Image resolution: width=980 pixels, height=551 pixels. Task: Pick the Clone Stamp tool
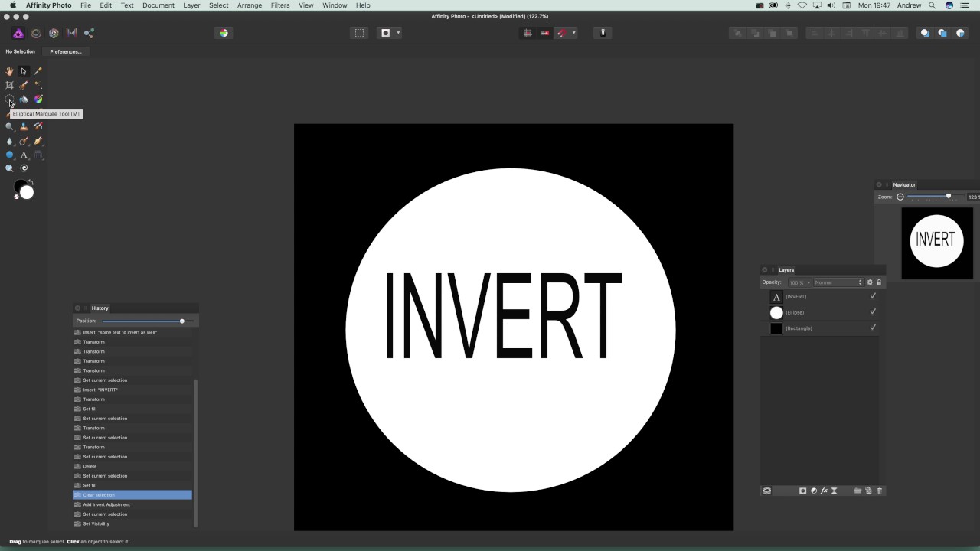pyautogui.click(x=24, y=127)
